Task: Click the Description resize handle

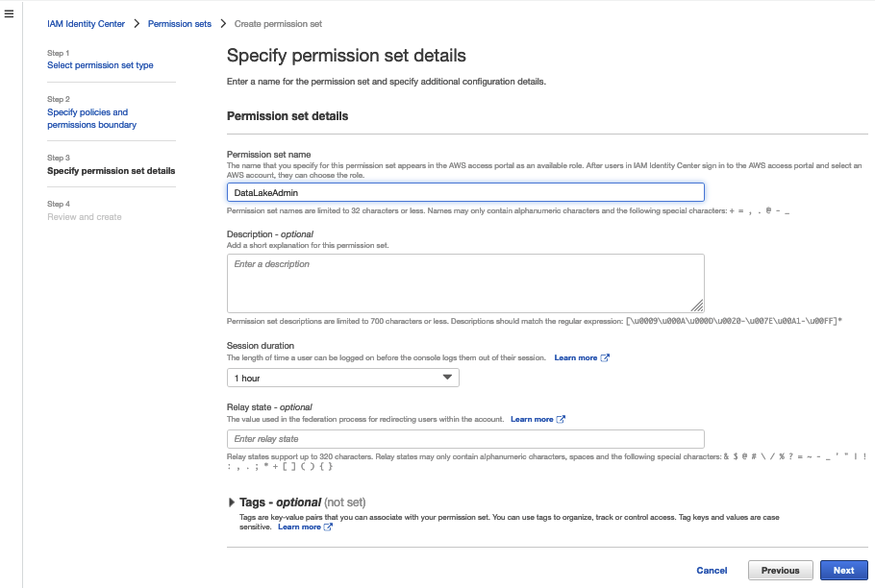Action: tap(699, 306)
